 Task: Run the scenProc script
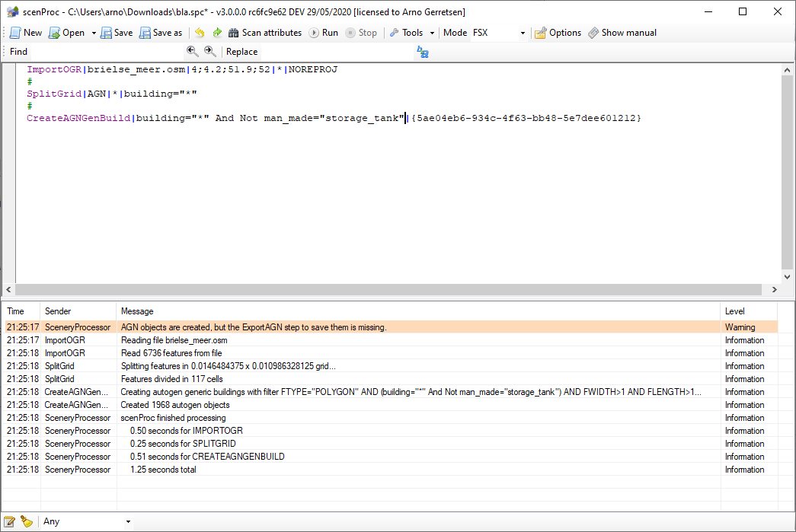click(324, 33)
